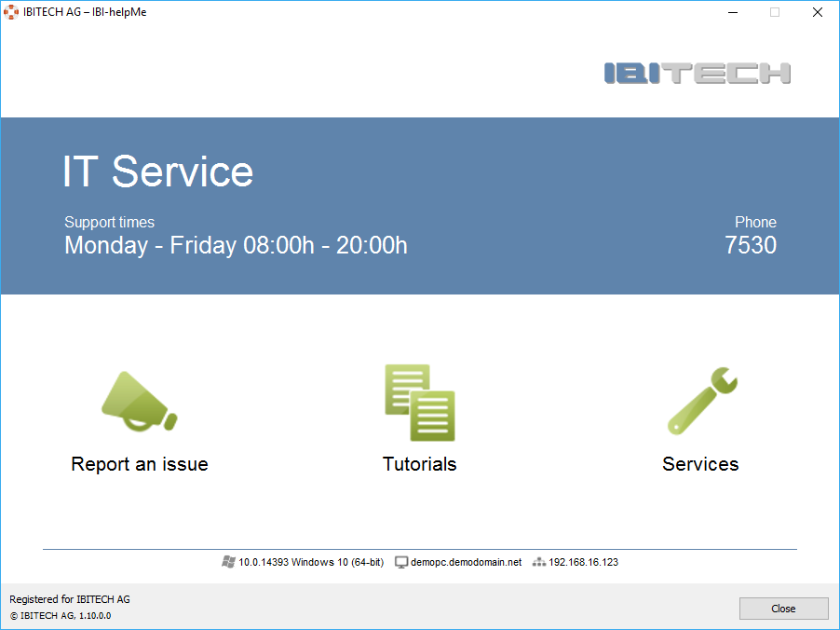Click the support phone number 7530
The width and height of the screenshot is (840, 630).
[750, 245]
